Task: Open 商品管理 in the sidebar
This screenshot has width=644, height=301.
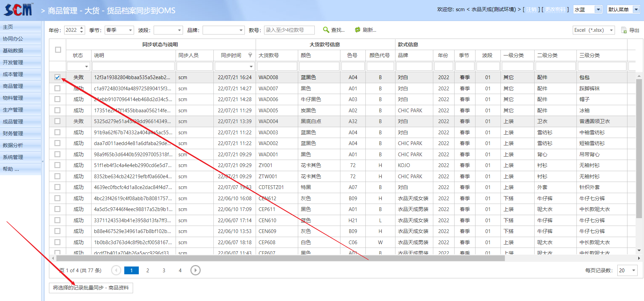Action: (x=13, y=86)
